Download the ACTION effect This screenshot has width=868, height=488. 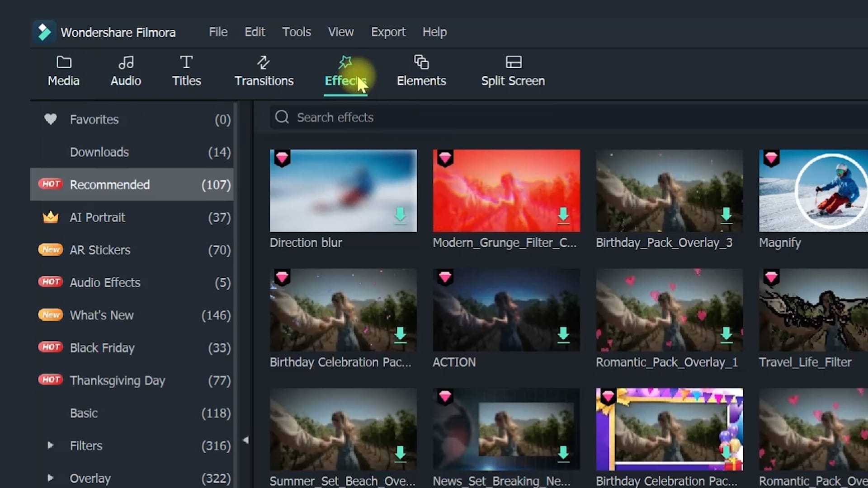coord(564,335)
